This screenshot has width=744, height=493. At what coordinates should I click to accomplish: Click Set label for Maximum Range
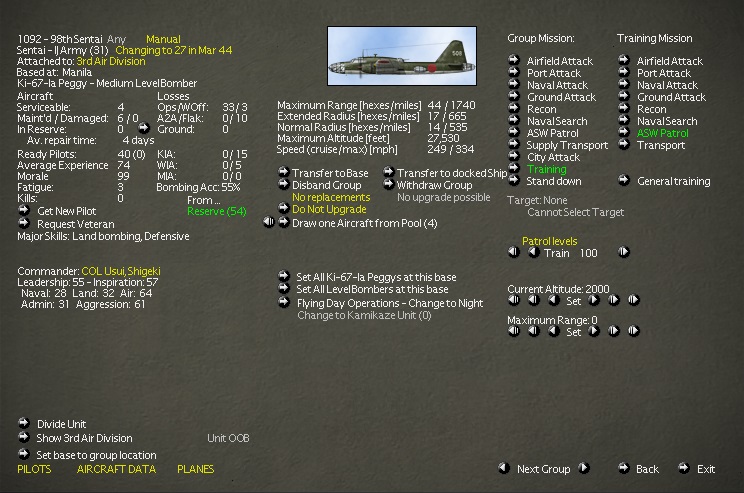(x=573, y=332)
